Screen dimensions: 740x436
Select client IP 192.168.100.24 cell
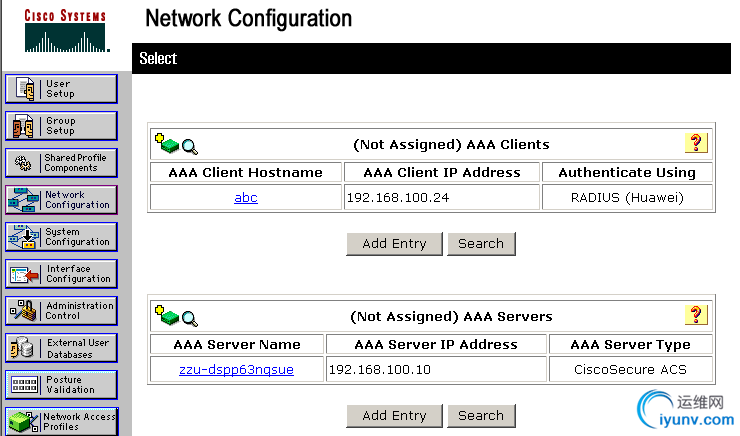442,197
